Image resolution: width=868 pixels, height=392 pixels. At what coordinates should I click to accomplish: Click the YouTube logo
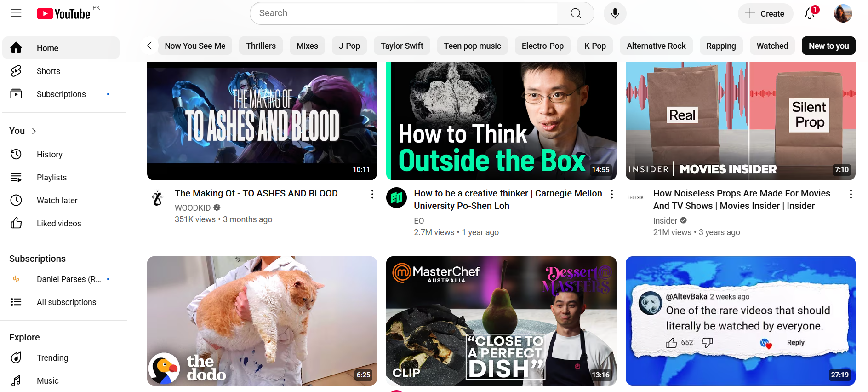click(x=63, y=14)
